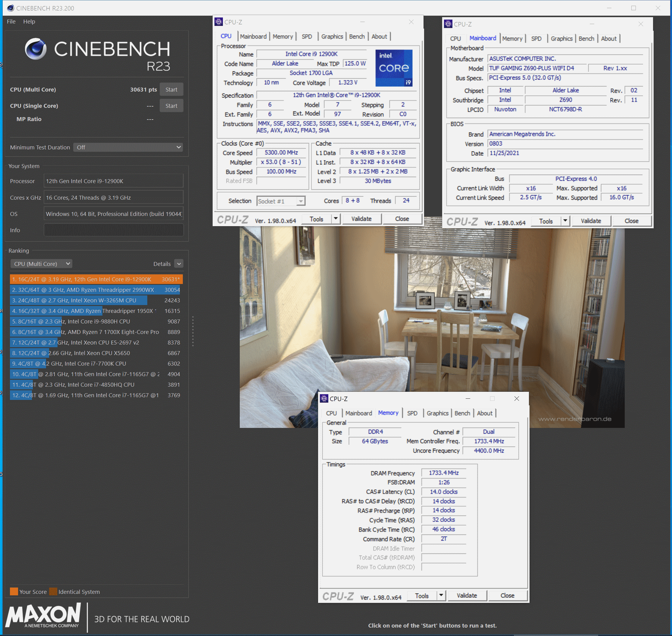This screenshot has width=672, height=636.
Task: Open the Tools dropdown arrow in Memory CPU-Z
Action: (441, 595)
